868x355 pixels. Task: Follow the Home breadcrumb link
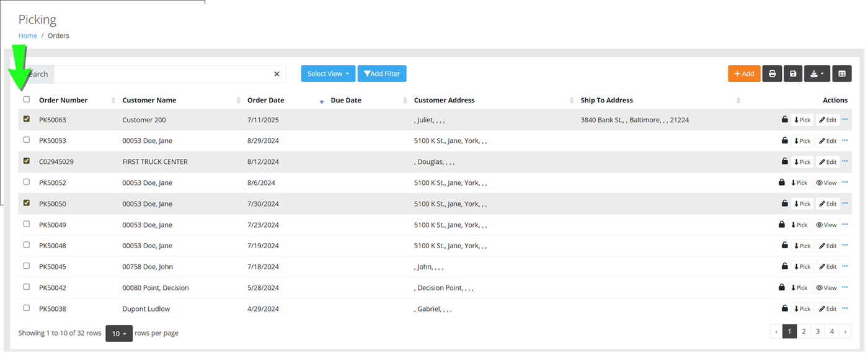coord(28,35)
